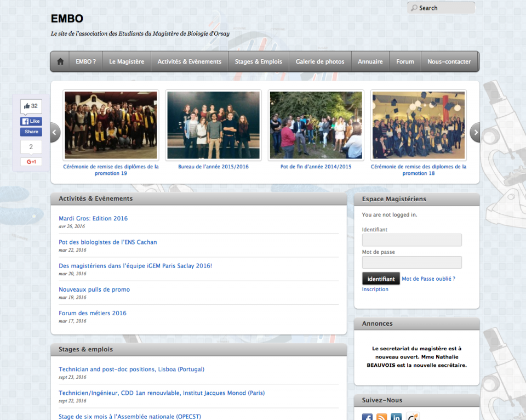Click the Google +1 button
The image size is (526, 420).
(31, 162)
